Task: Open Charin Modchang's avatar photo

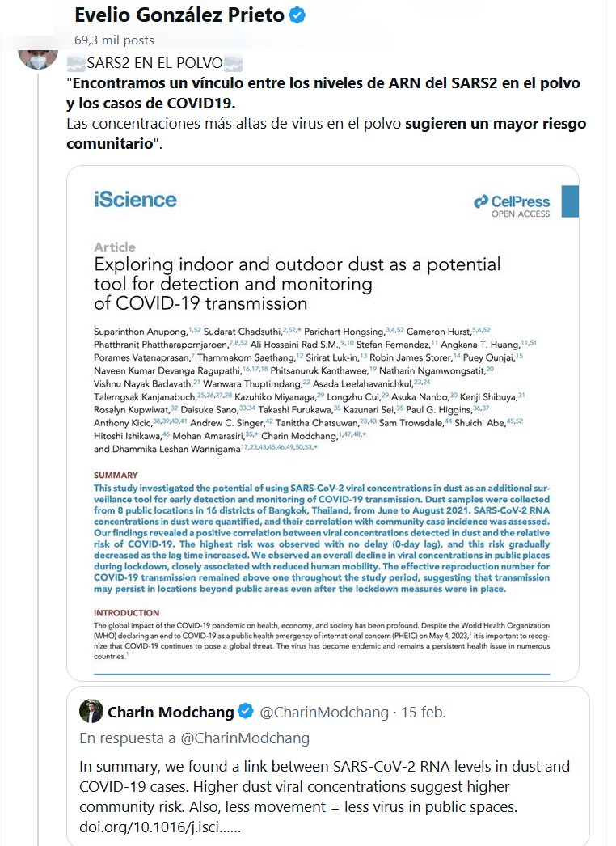Action: click(91, 712)
